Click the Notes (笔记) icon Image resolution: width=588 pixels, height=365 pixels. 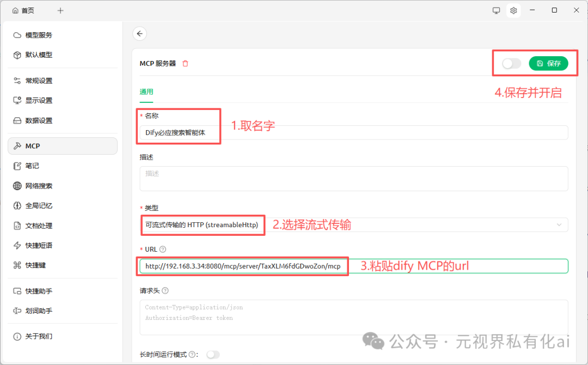point(17,166)
